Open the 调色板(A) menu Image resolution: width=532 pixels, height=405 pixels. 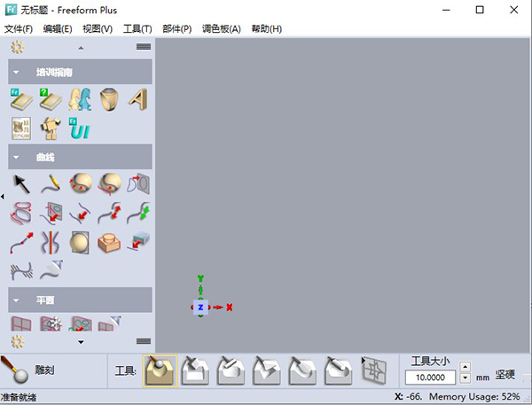coord(221,29)
